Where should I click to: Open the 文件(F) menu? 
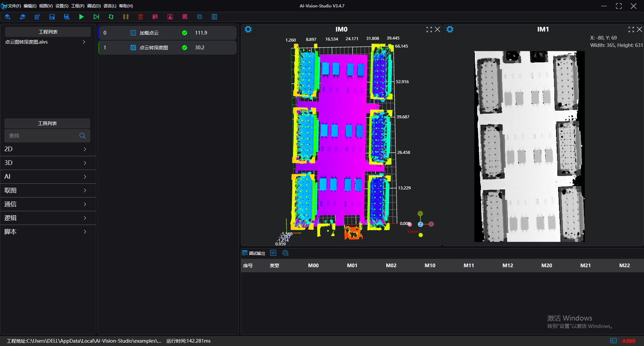[x=14, y=6]
